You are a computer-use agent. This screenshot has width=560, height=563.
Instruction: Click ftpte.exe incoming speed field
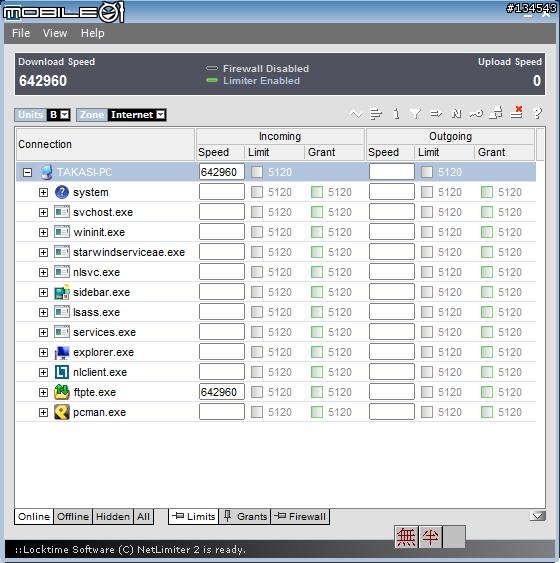[x=222, y=392]
